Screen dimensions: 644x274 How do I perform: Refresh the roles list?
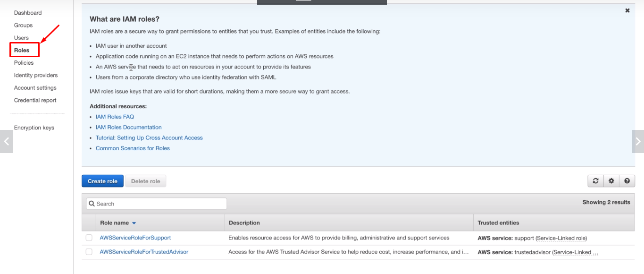tap(595, 181)
